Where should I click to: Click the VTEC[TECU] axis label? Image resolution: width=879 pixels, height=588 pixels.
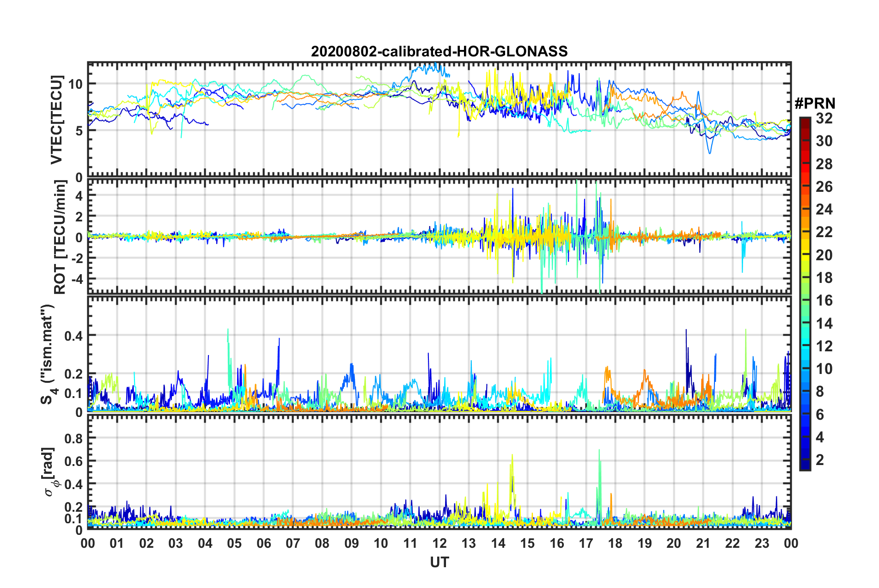tap(56, 120)
